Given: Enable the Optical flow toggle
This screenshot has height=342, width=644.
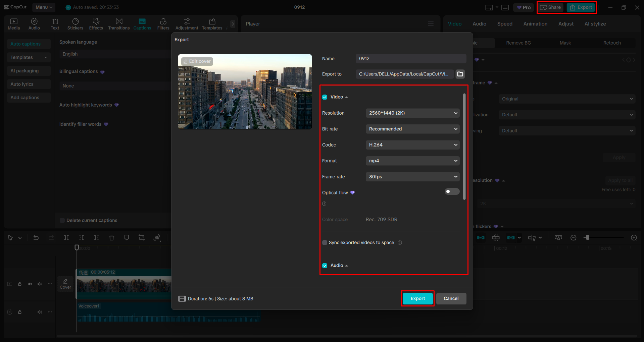Looking at the screenshot, I should 452,191.
